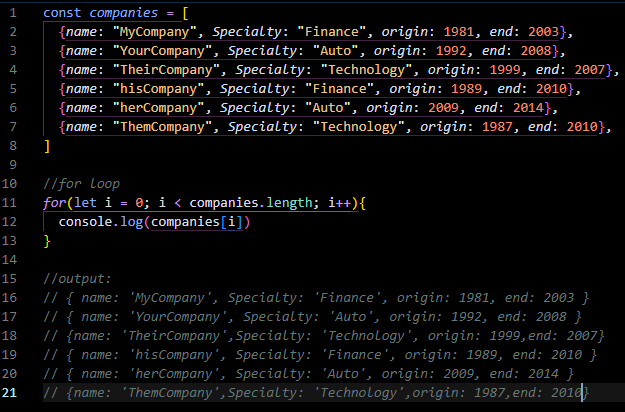The height and width of the screenshot is (412, 625).
Task: Click the string "Auto" on line 6
Action: tap(328, 108)
